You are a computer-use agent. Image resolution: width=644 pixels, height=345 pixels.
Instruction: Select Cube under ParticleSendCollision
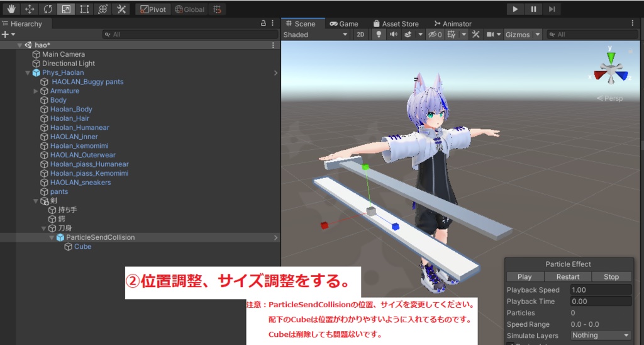pyautogui.click(x=82, y=247)
